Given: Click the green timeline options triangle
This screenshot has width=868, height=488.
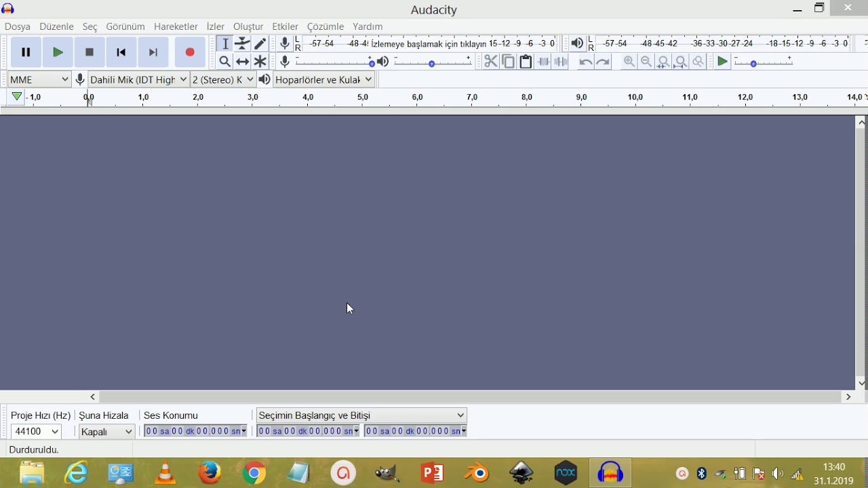Looking at the screenshot, I should (x=17, y=97).
